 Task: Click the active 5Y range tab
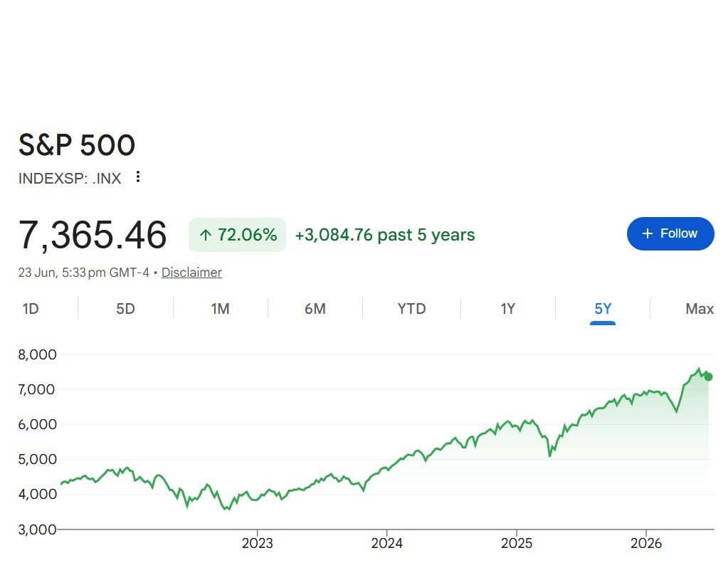[x=603, y=309]
